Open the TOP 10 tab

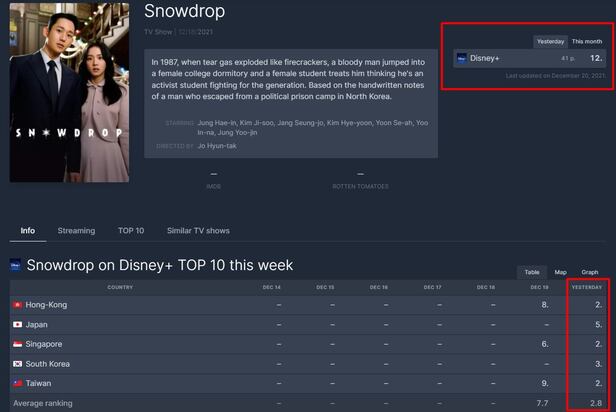click(131, 231)
